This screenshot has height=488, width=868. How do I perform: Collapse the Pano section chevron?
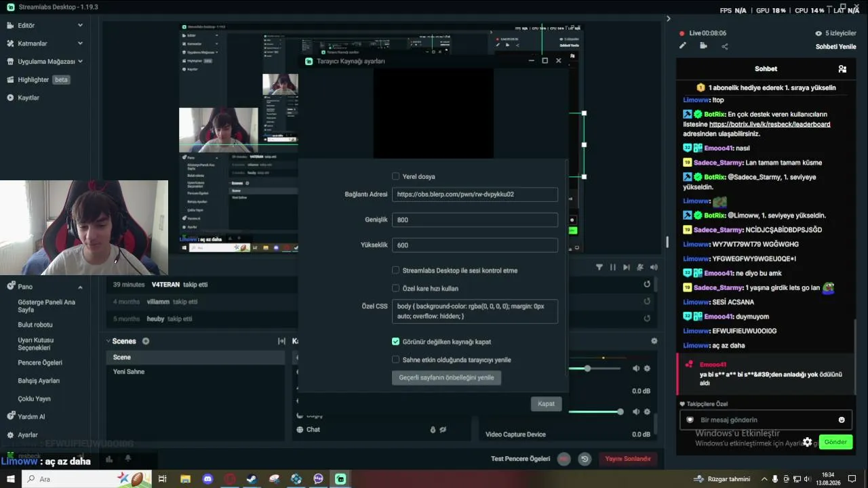80,287
